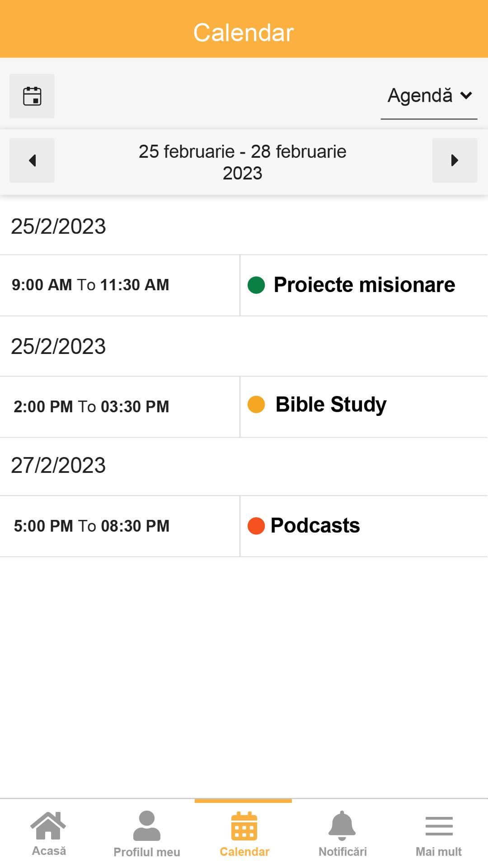Select the Calendar tab in bottom bar
The image size is (488, 868).
click(x=244, y=834)
